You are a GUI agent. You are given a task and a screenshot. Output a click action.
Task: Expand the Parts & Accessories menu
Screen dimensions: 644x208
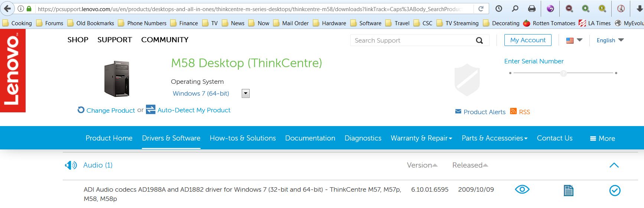click(x=495, y=138)
